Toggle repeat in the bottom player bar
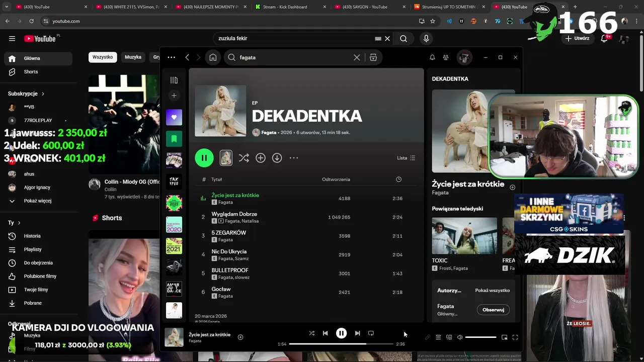This screenshot has height=362, width=644. (x=371, y=333)
